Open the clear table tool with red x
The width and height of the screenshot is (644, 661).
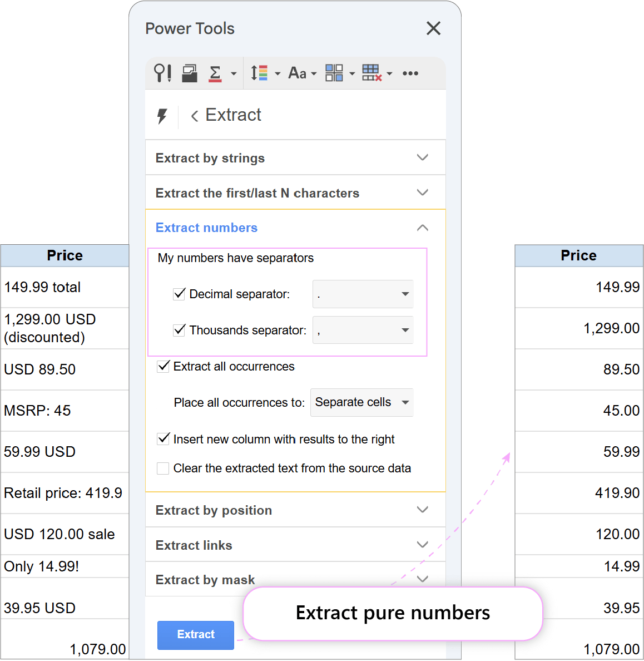[371, 73]
